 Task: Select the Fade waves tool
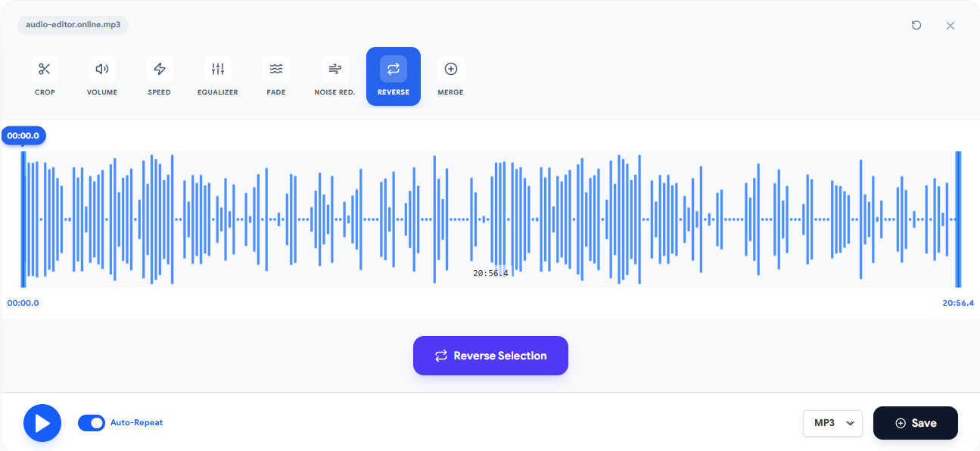point(276,76)
